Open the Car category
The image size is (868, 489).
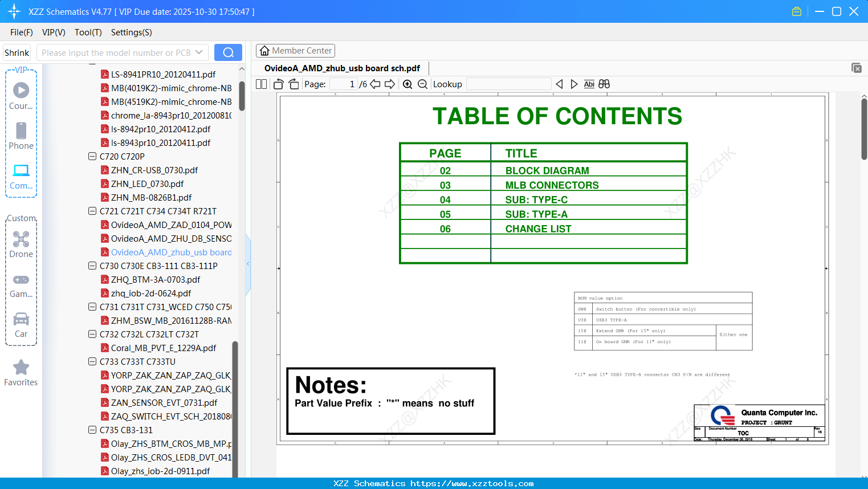21,324
